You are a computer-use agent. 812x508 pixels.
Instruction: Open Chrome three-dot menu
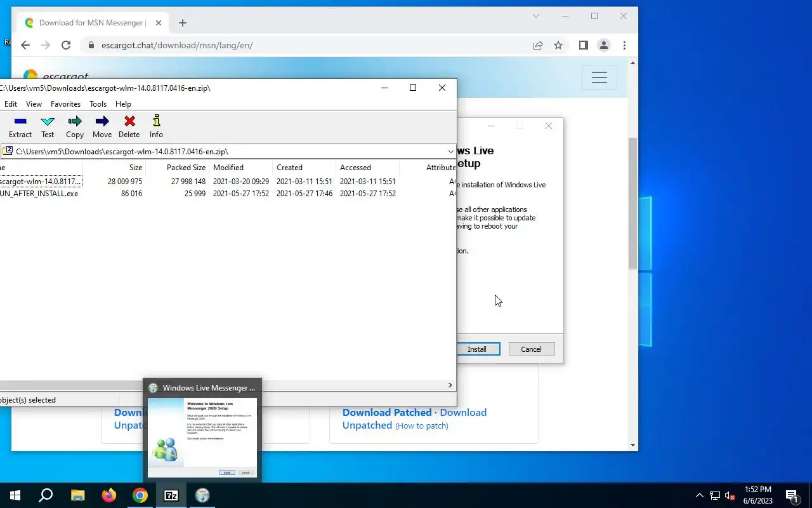pyautogui.click(x=624, y=45)
